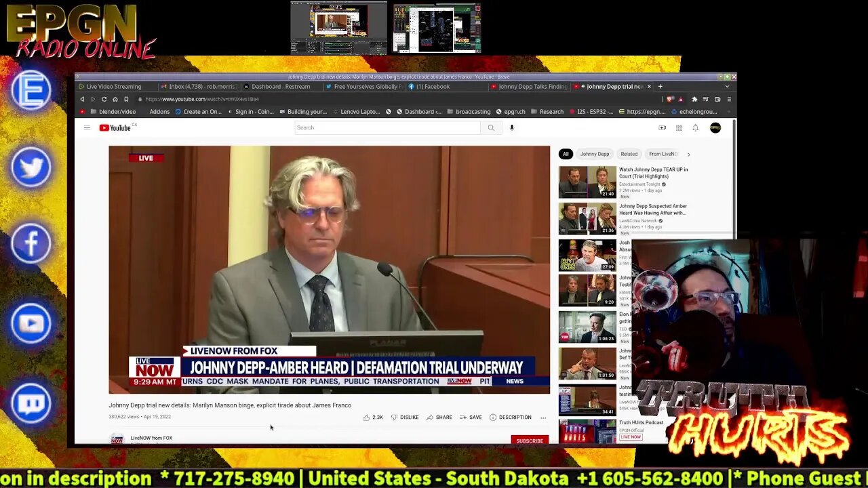
Task: Save the video to a playlist
Action: tap(471, 418)
